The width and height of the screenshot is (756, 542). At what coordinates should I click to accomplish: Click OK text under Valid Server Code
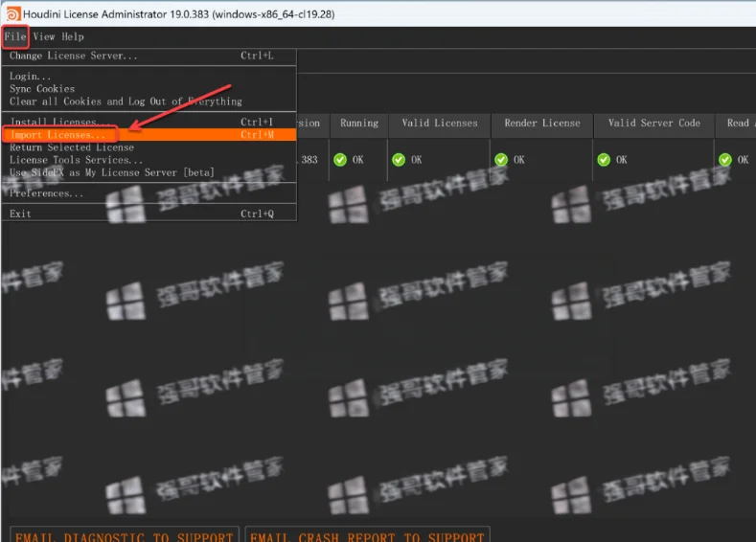pos(622,160)
